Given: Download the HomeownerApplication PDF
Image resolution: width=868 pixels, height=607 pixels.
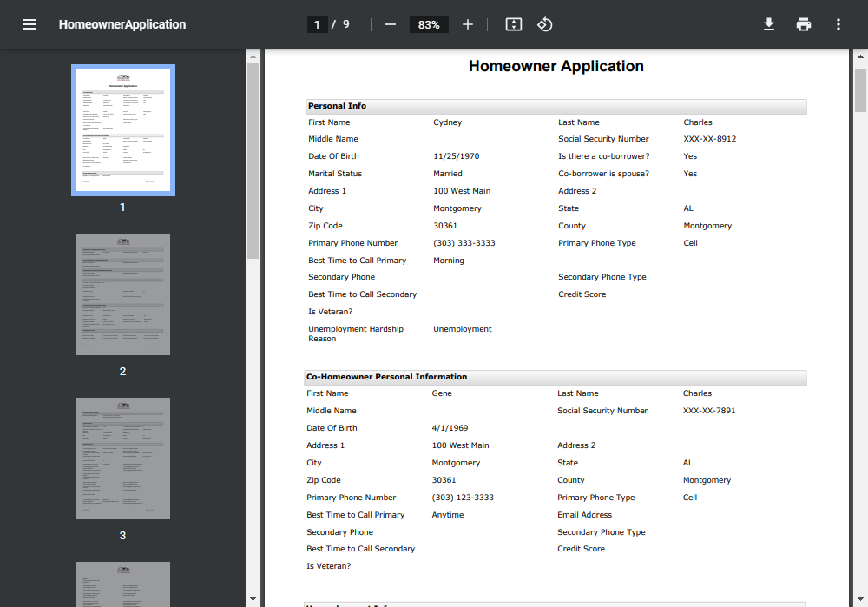Looking at the screenshot, I should [x=769, y=24].
